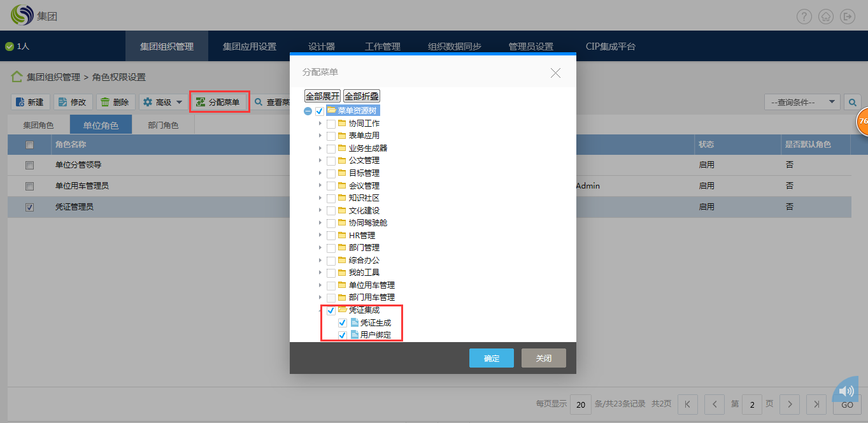Click the 关闭 dialog button

[544, 358]
